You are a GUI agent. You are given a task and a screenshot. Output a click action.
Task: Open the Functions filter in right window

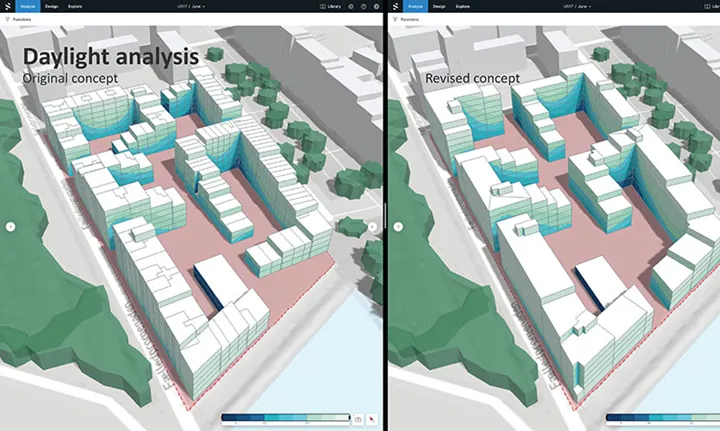click(406, 19)
